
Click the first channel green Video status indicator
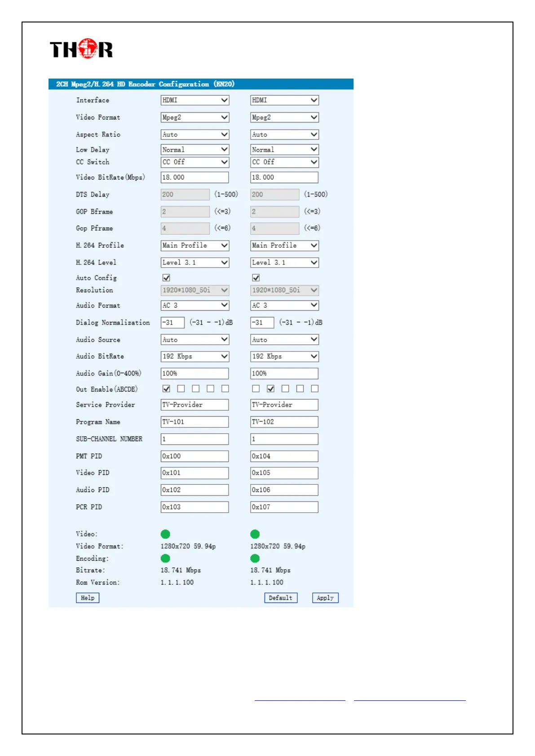pos(165,534)
